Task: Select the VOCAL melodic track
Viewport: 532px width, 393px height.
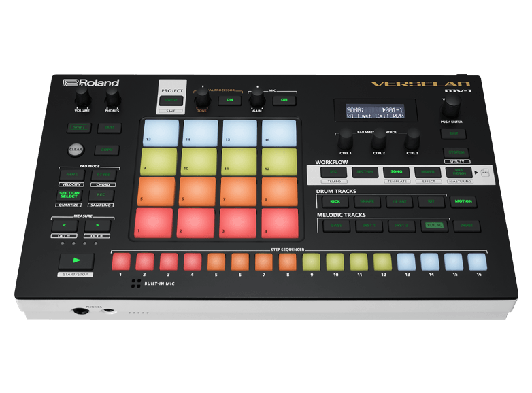Action: pos(434,226)
